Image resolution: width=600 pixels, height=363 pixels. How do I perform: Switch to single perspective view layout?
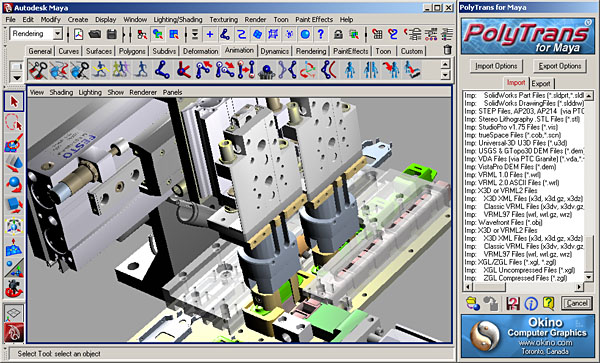[14, 313]
